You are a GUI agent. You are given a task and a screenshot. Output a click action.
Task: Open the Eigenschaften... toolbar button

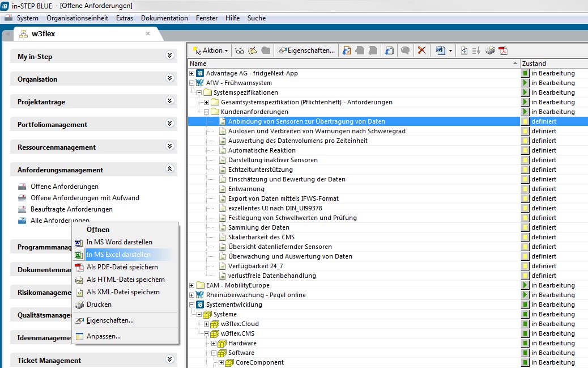coord(306,50)
